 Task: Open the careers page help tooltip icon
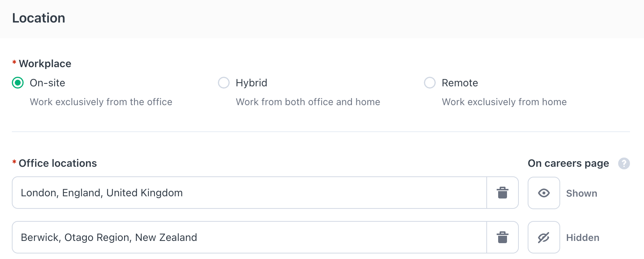(x=624, y=163)
